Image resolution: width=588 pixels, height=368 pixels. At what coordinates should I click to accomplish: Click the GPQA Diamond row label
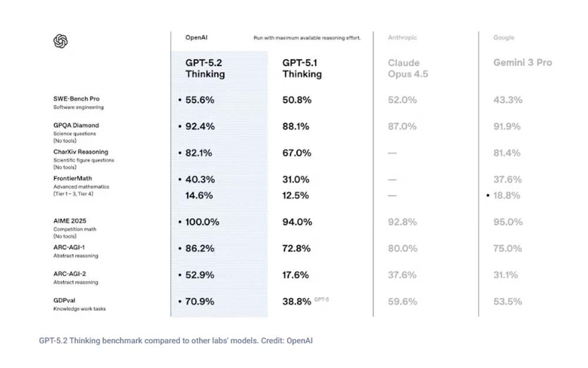pos(76,125)
